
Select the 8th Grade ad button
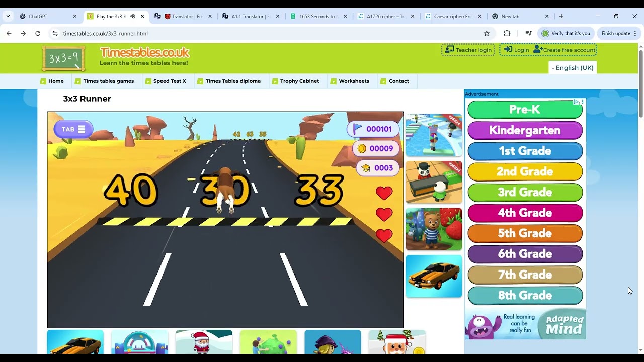[525, 295]
